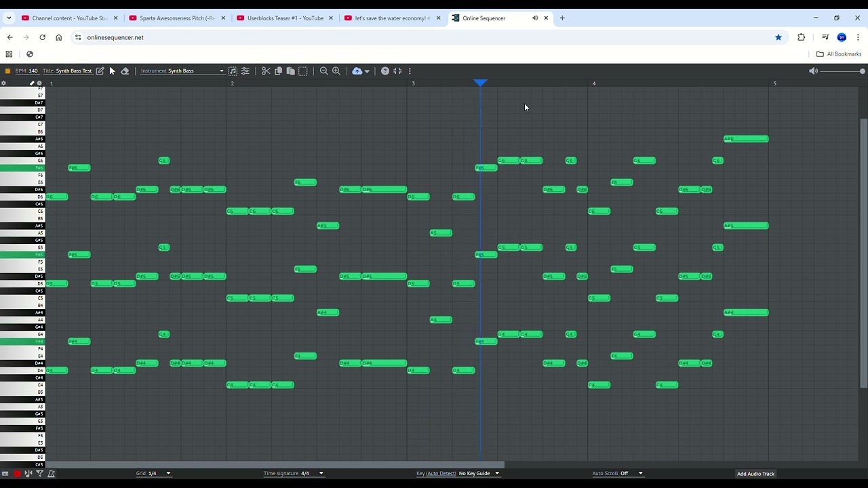Select the pencil edit tool icon
Screen dimensions: 868x488
pos(100,70)
